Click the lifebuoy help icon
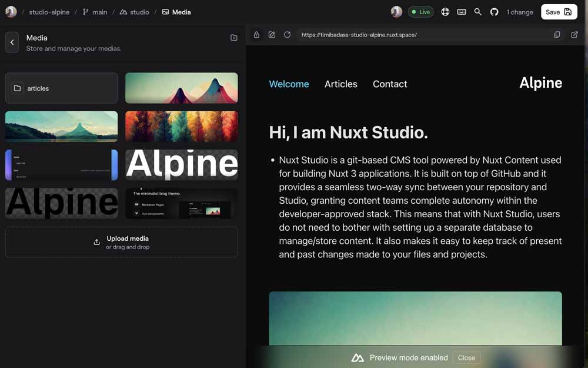This screenshot has height=368, width=588. click(x=445, y=12)
